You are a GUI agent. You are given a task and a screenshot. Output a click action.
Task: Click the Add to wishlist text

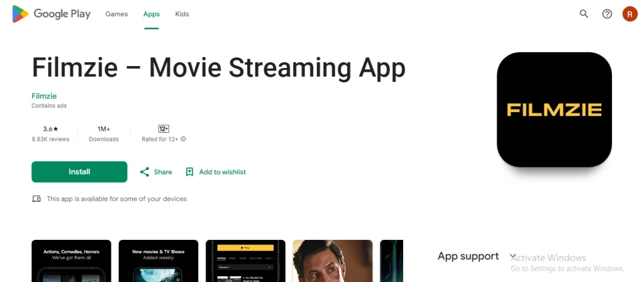(223, 172)
